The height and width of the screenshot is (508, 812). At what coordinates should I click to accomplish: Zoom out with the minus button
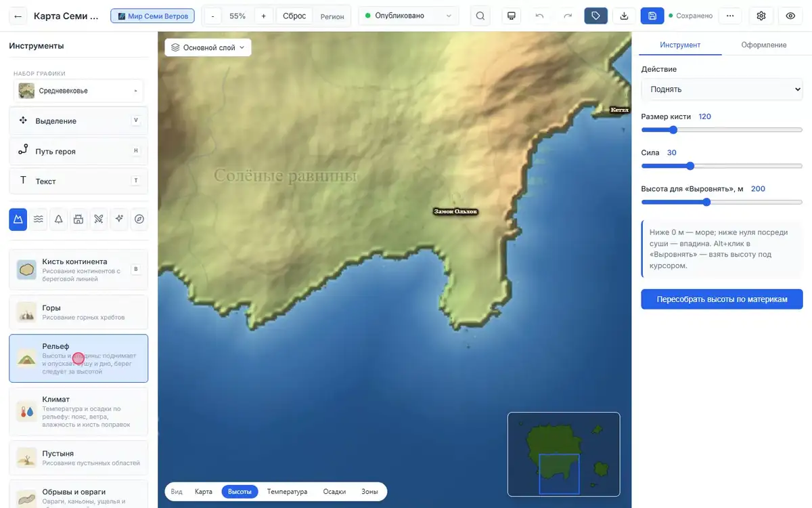point(212,16)
